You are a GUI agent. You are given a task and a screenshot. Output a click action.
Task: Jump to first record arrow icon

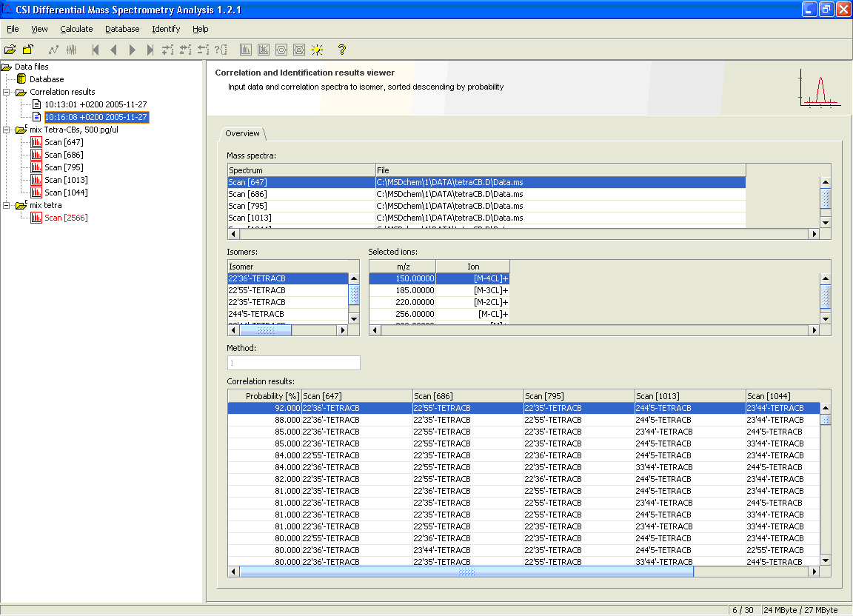click(96, 50)
